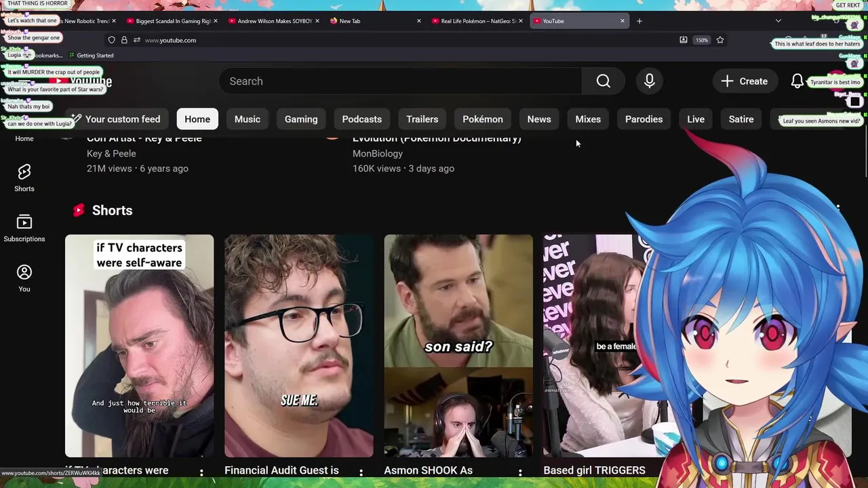Start voice search with the microphone icon
Viewport: 868px width, 488px height.
650,81
